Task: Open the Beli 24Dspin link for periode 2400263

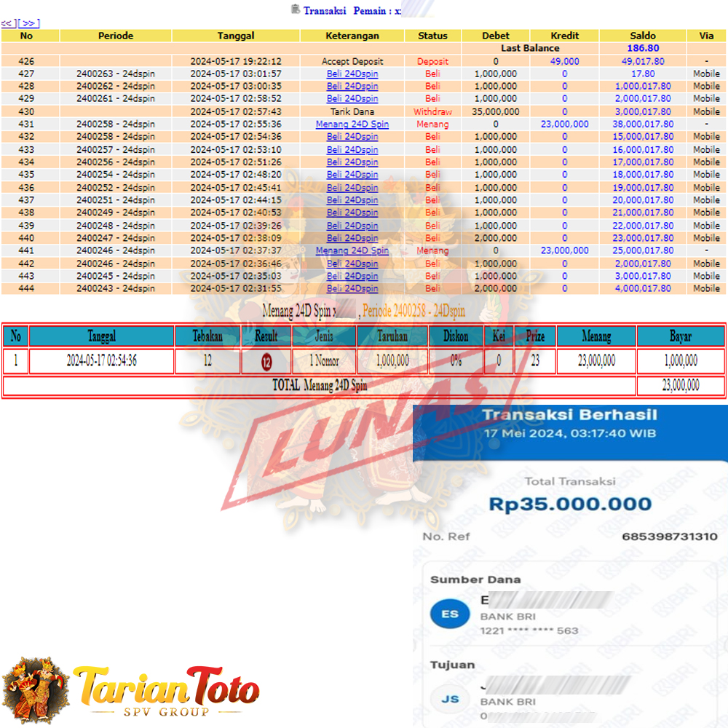Action: click(352, 74)
